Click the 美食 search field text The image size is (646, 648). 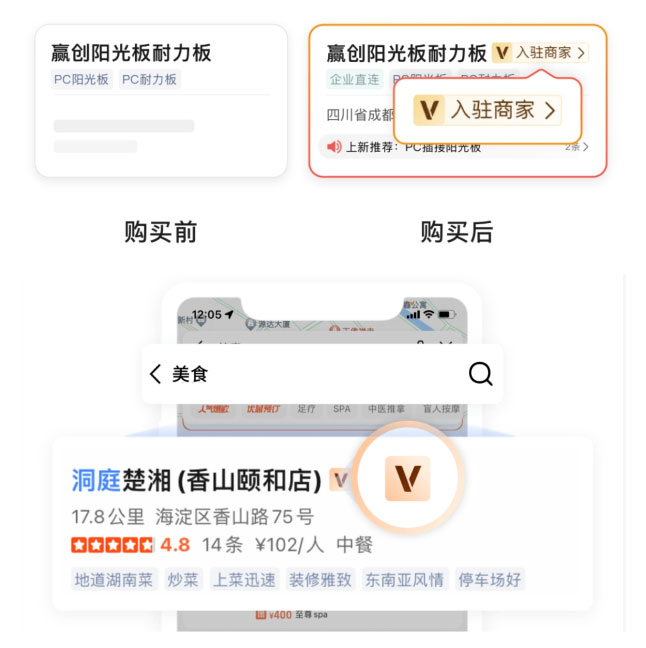tap(190, 374)
